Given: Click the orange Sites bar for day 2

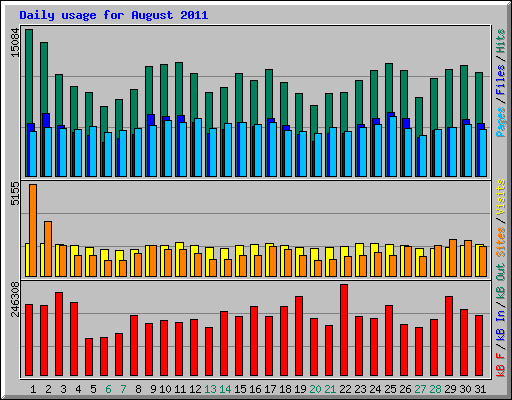Looking at the screenshot, I should pos(48,249).
